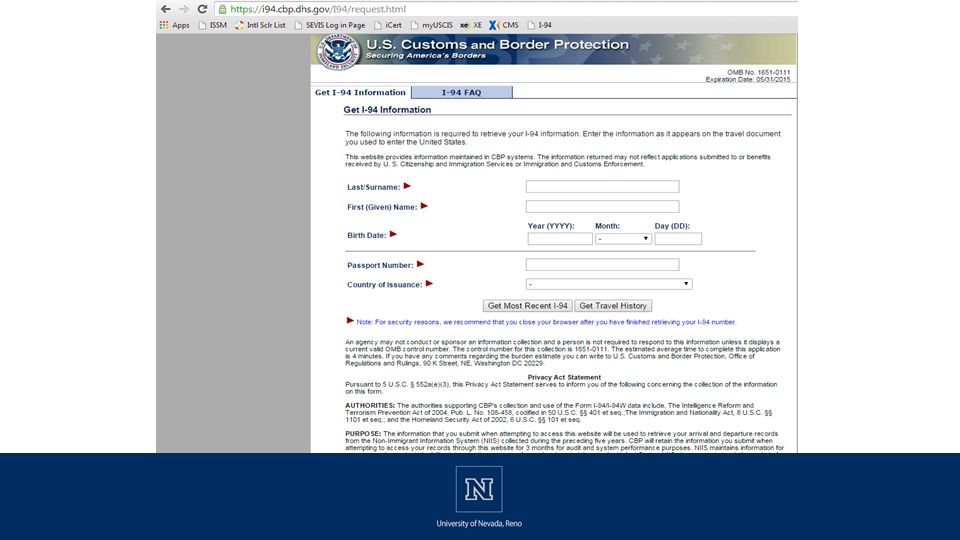Click the First (Given) Name input field
This screenshot has width=960, height=540.
[x=602, y=206]
